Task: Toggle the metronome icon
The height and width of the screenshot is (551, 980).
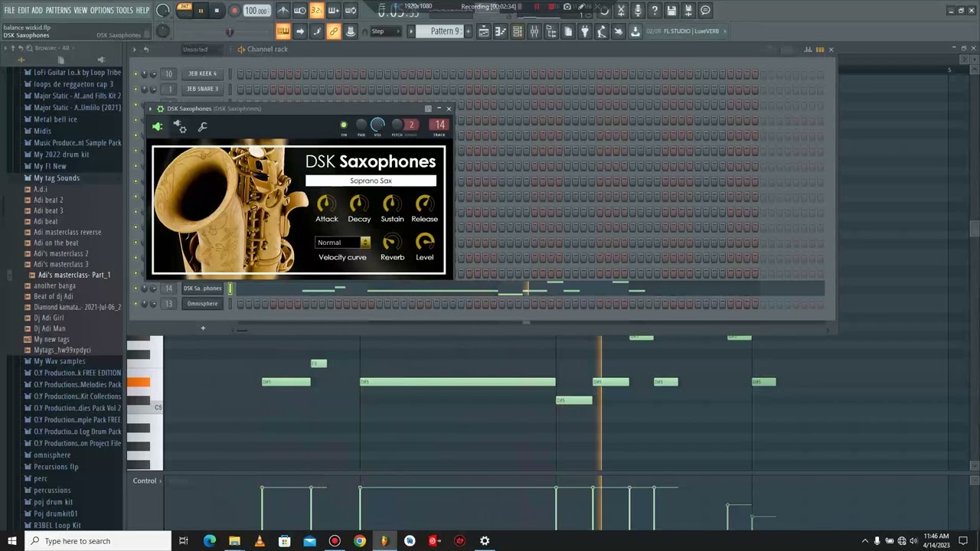Action: pyautogui.click(x=283, y=11)
